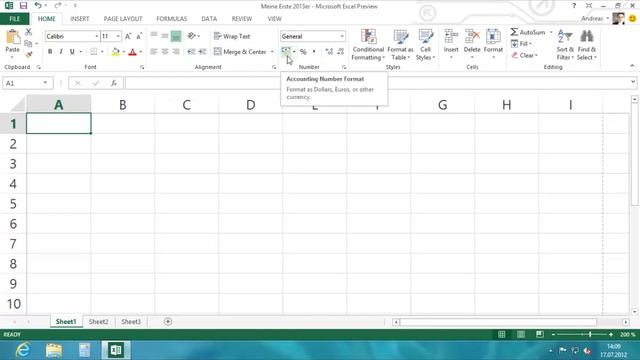Select column D header
640x360 pixels.
point(250,105)
